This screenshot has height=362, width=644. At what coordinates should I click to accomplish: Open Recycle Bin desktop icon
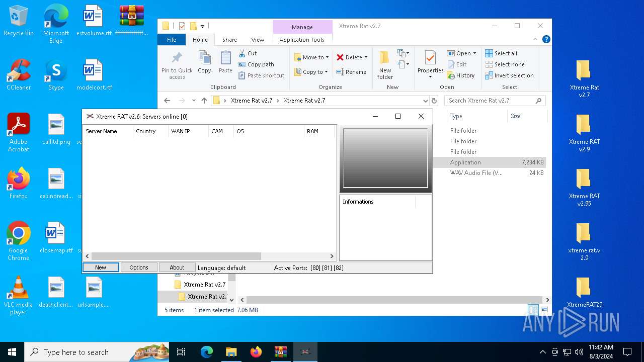pos(19,22)
